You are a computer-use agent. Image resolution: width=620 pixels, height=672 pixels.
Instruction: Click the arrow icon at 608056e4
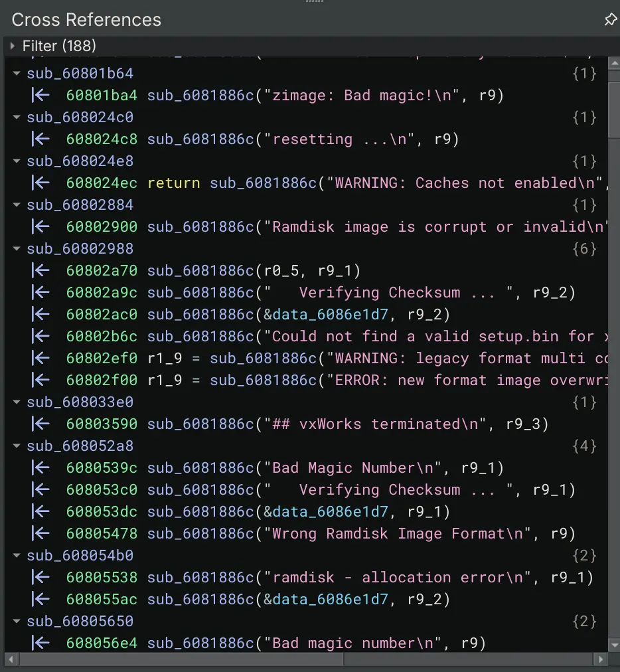tap(41, 643)
